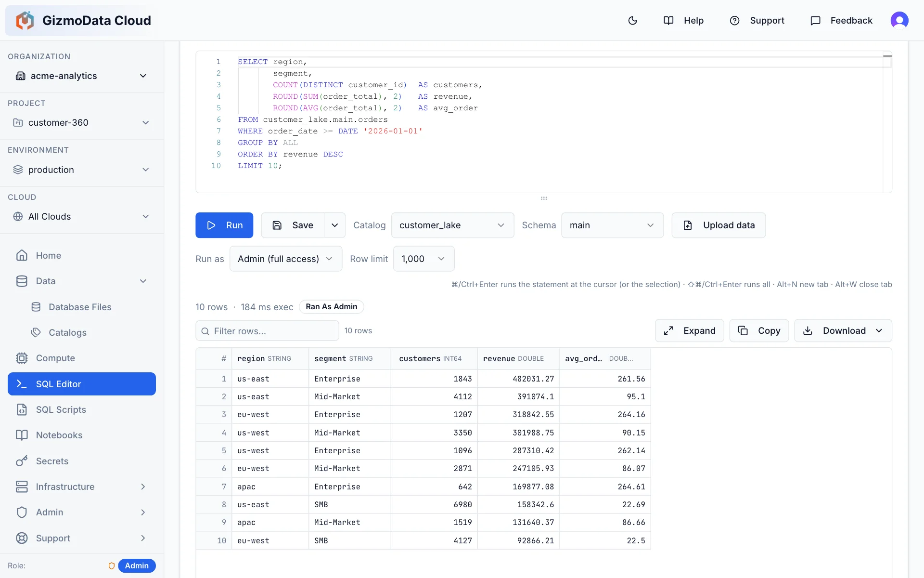Go to Home in the sidebar

pos(82,255)
